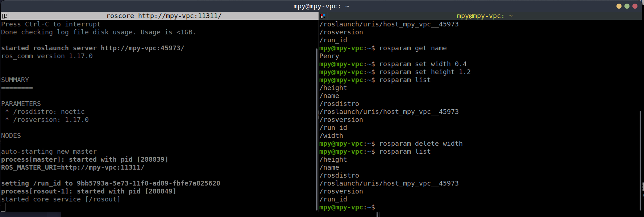The height and width of the screenshot is (217, 644).
Task: Click the run_id value 9bb5793a in left pane
Action: 148,183
